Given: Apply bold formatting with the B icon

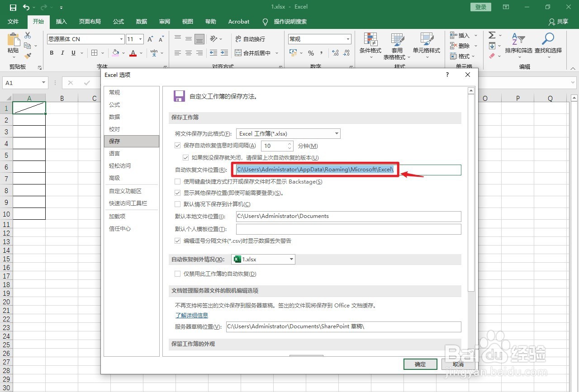Looking at the screenshot, I should click(51, 53).
